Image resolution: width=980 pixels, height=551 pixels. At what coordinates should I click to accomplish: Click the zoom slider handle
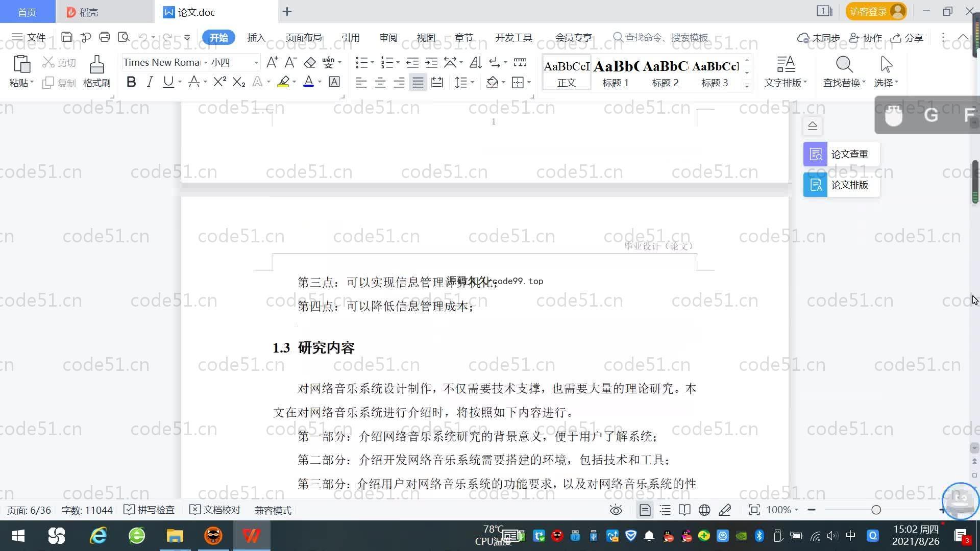click(x=876, y=510)
